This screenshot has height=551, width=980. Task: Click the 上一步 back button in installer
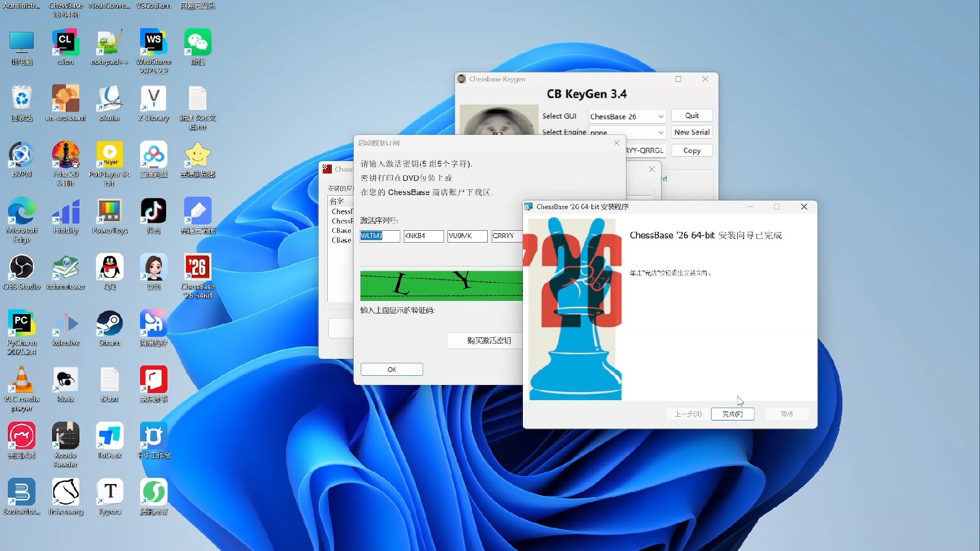(x=688, y=414)
